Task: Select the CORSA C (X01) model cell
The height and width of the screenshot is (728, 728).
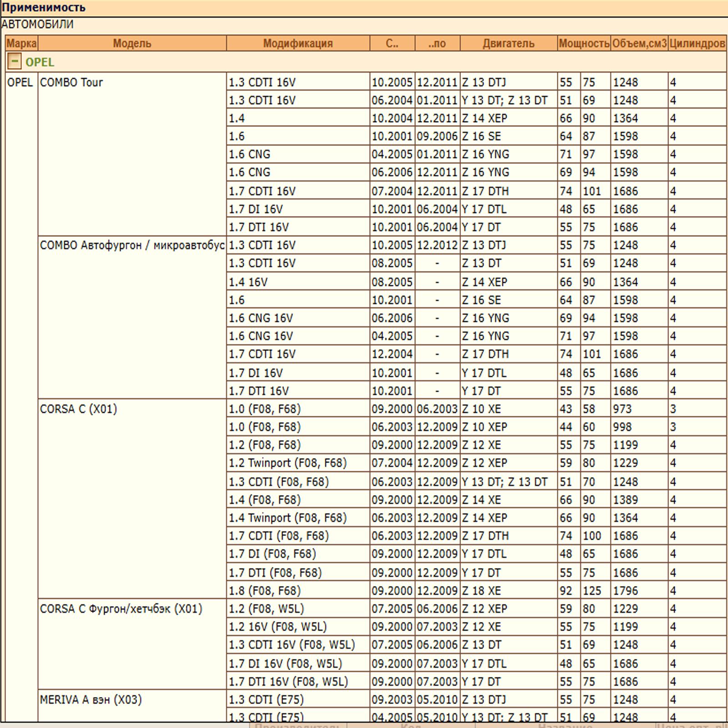Action: [x=78, y=409]
